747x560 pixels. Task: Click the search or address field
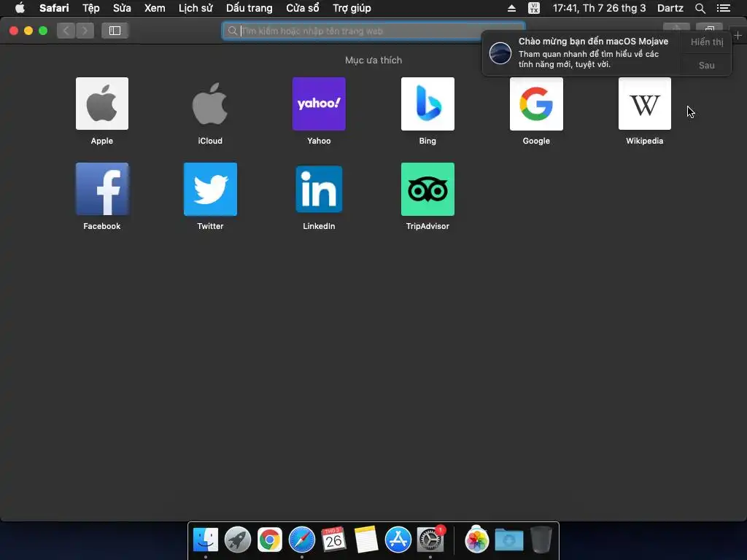[x=373, y=31]
